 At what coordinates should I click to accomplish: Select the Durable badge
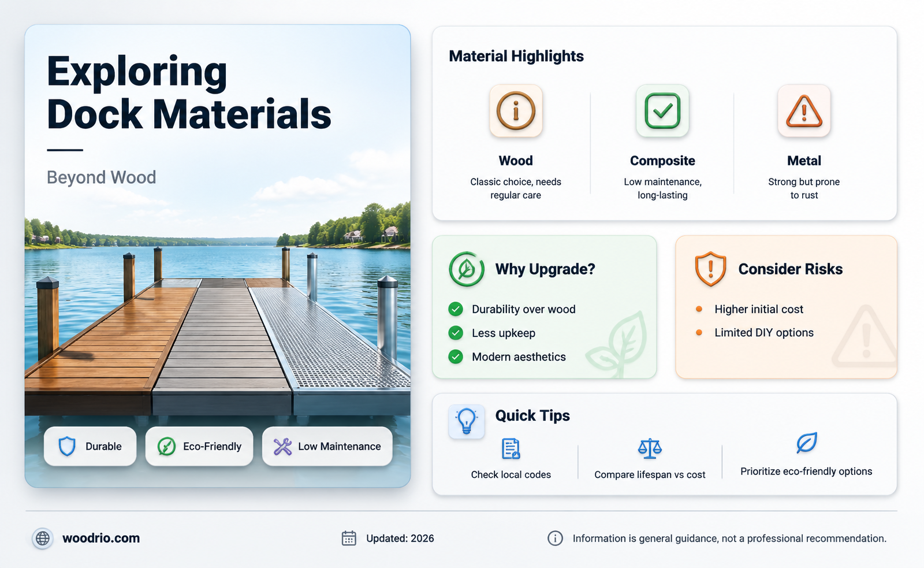(x=90, y=446)
